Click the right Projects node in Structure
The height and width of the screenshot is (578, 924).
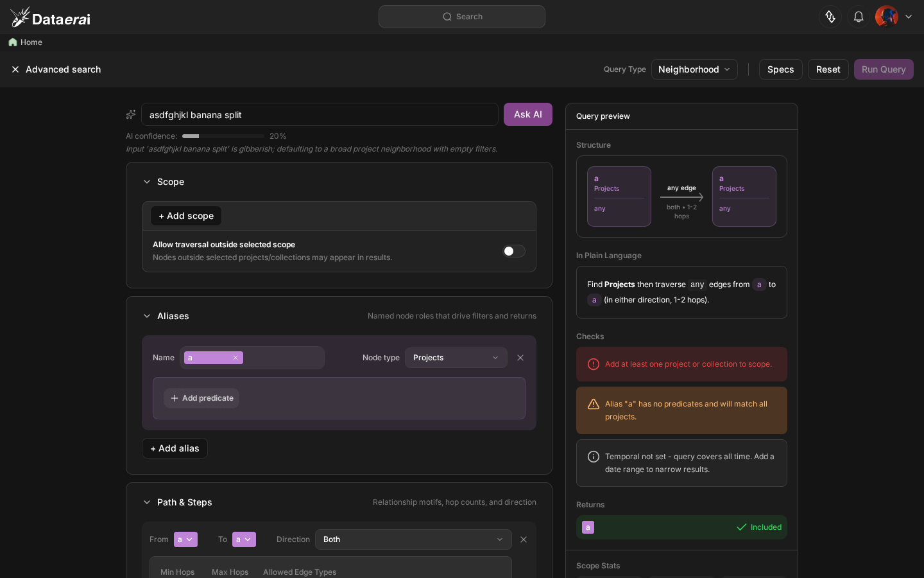pyautogui.click(x=744, y=197)
